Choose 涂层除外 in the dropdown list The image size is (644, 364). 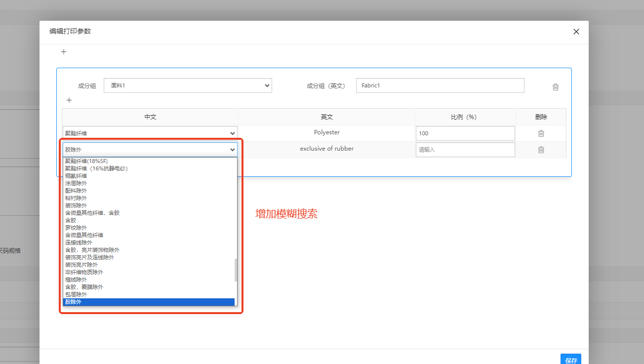tap(76, 183)
